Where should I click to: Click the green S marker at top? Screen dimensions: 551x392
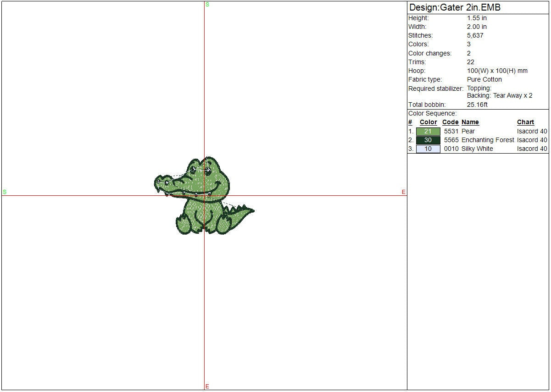click(207, 5)
